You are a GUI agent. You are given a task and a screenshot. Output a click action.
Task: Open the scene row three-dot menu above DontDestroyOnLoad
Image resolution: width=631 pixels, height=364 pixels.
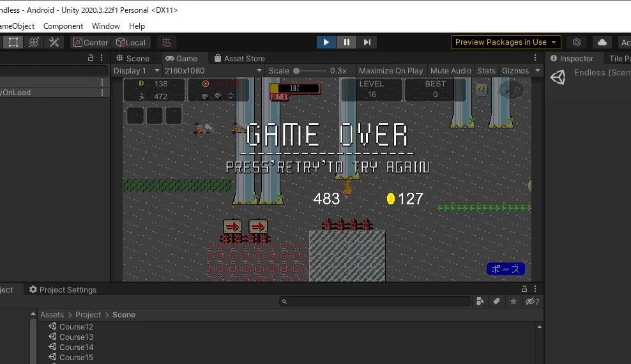pyautogui.click(x=102, y=82)
